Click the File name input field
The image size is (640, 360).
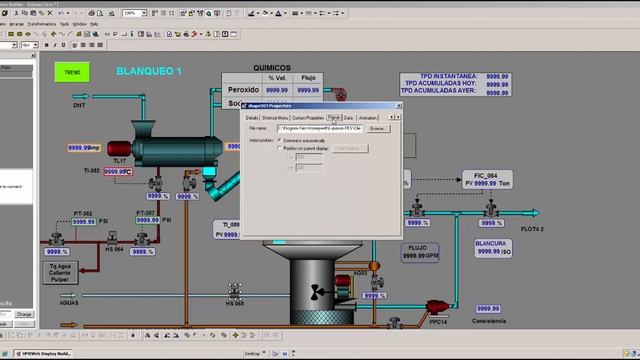point(320,129)
